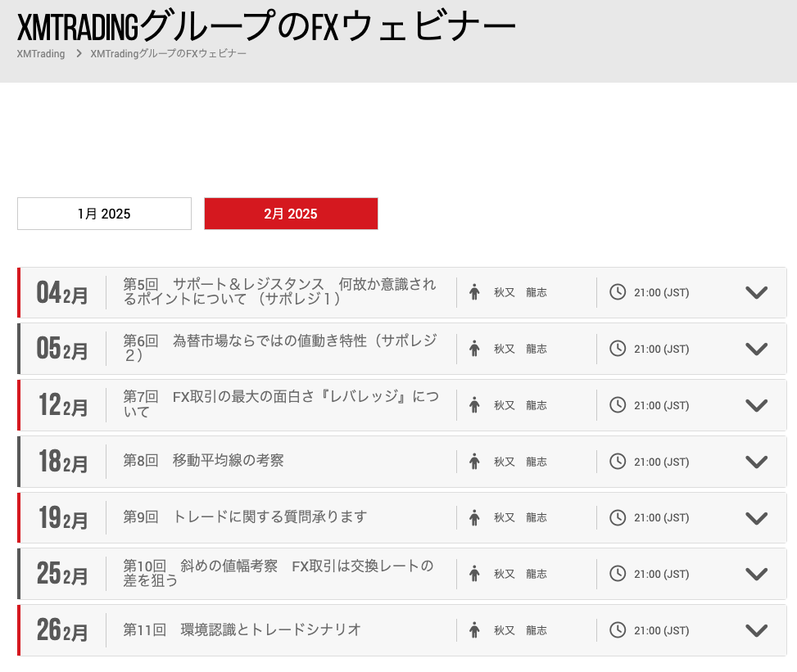
Task: Click the presenter icon in 第7回 row
Action: click(474, 405)
